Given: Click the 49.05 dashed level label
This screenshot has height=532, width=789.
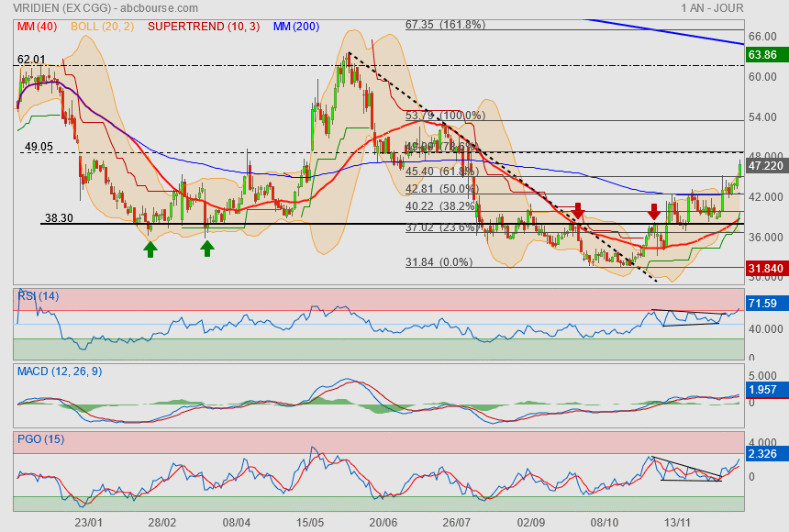Looking at the screenshot, I should coord(39,147).
